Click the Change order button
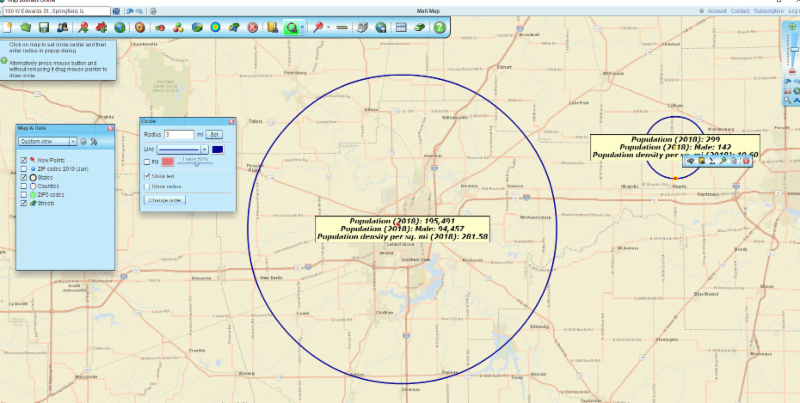The width and height of the screenshot is (800, 403). [165, 200]
